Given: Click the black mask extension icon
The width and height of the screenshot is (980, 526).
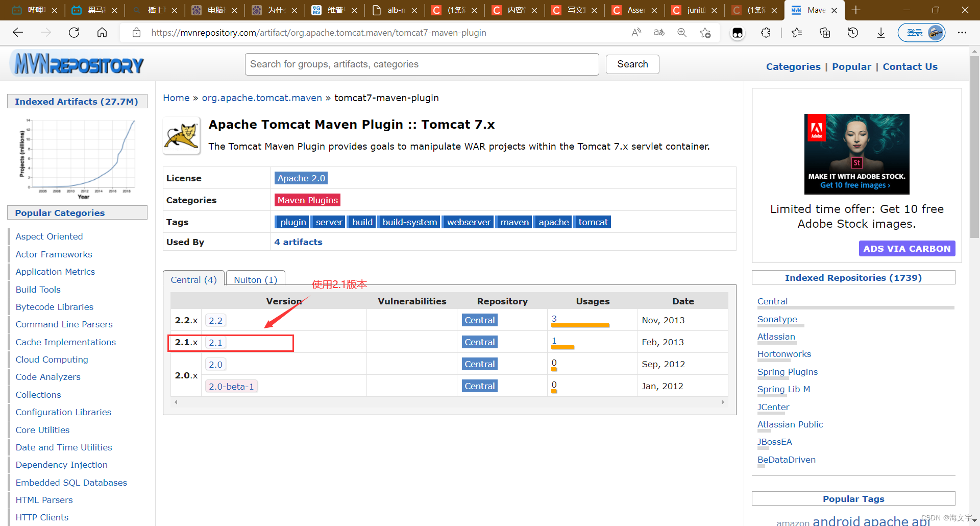Looking at the screenshot, I should coord(738,33).
